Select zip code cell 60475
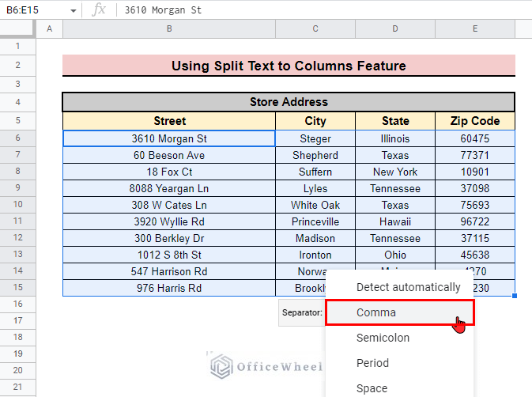 tap(475, 138)
